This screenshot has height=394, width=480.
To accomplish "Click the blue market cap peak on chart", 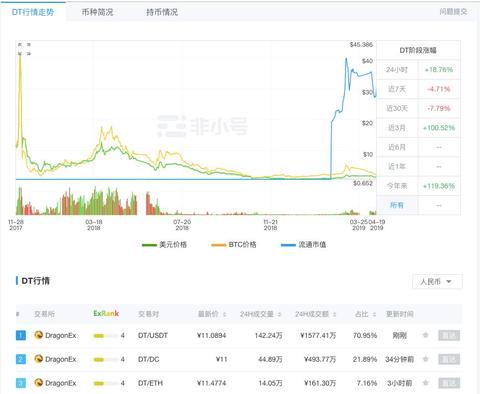I will pos(346,59).
